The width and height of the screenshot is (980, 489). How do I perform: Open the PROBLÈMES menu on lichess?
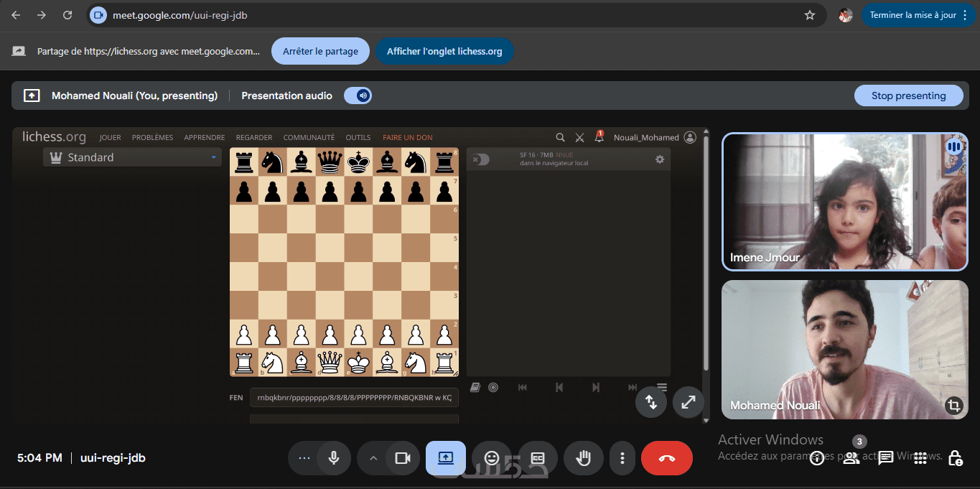pos(152,137)
